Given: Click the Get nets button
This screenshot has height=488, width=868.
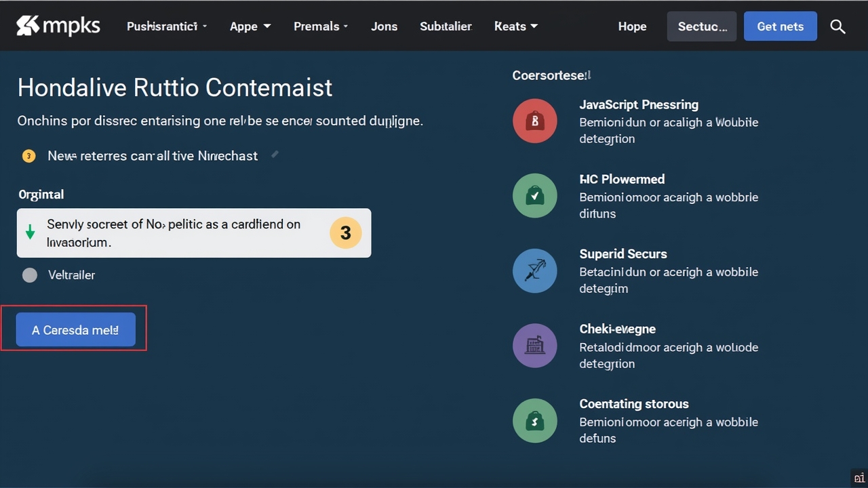Looking at the screenshot, I should pyautogui.click(x=780, y=26).
